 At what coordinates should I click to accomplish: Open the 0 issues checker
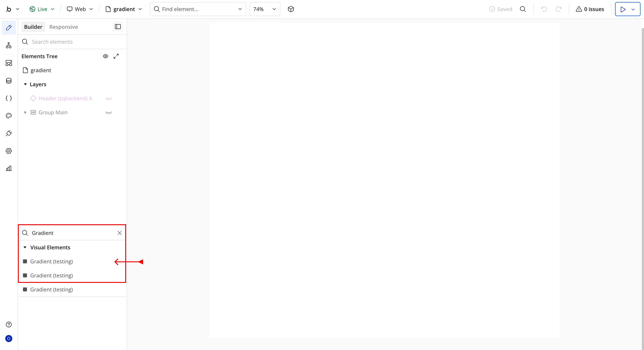pyautogui.click(x=590, y=9)
